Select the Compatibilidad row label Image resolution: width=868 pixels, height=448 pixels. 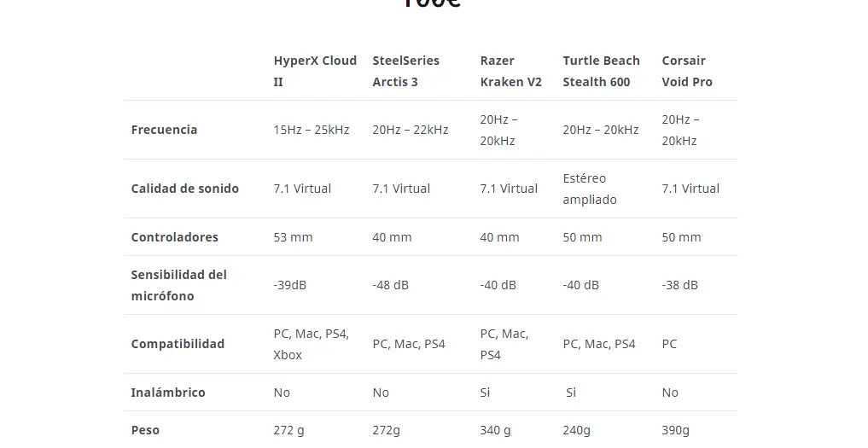pos(178,344)
